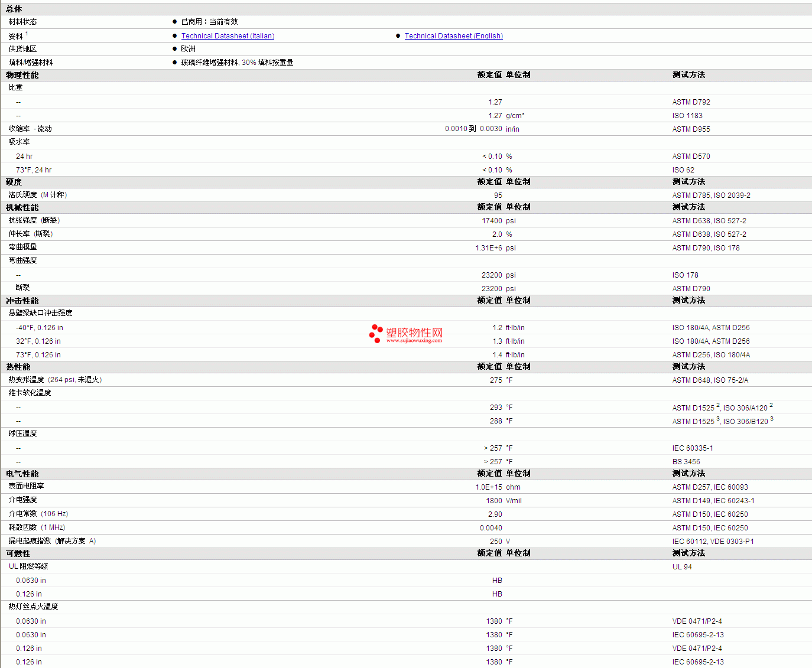Click surface resistivity value 1.0E+15
This screenshot has height=668, width=812.
tap(489, 487)
